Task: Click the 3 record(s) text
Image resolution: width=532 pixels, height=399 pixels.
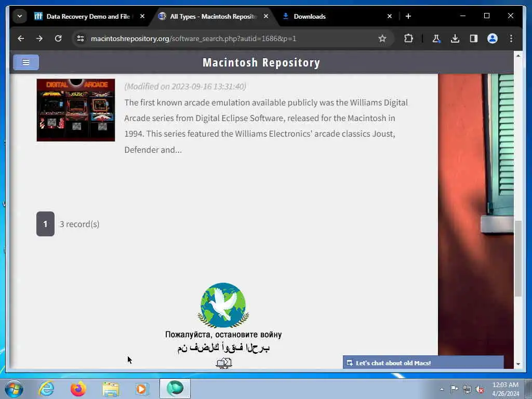Action: pyautogui.click(x=79, y=224)
